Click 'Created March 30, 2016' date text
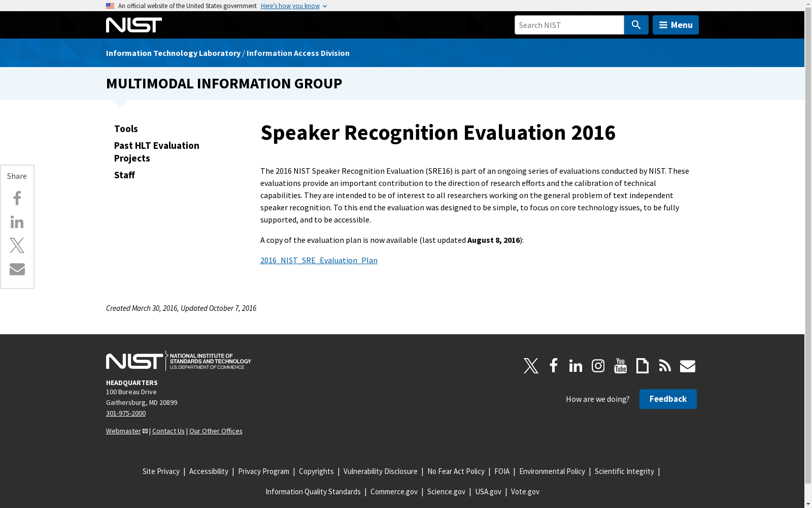Viewport: 812px width, 508px height. coord(142,308)
